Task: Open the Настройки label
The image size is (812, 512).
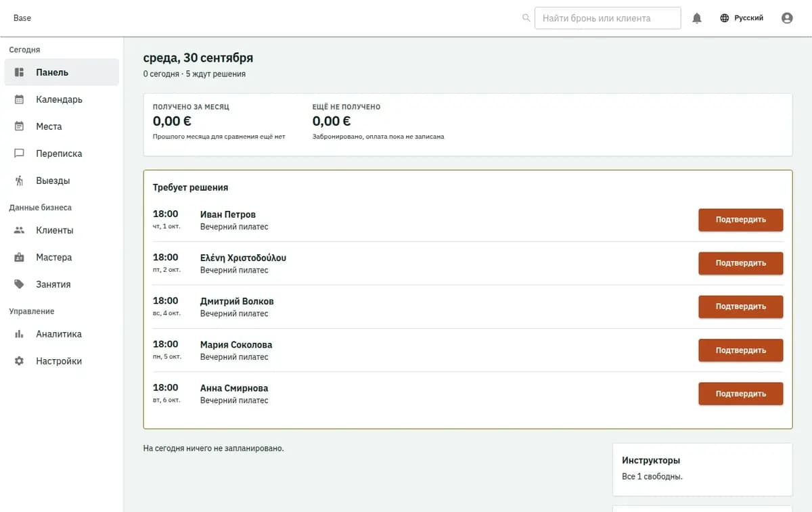Action: pyautogui.click(x=59, y=361)
